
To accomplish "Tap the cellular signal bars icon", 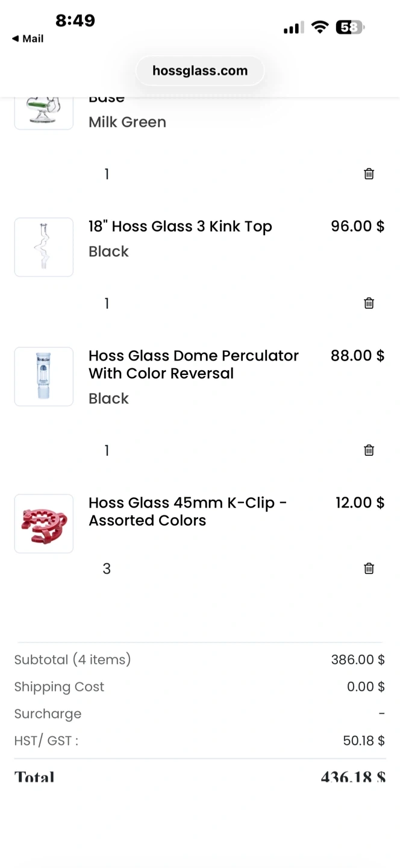I will coord(293,28).
